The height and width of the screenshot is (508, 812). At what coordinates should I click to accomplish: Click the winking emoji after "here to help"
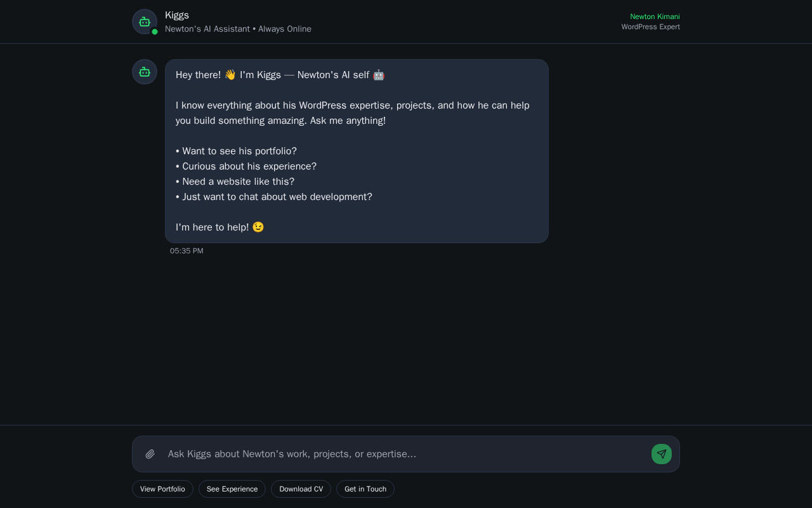[x=258, y=227]
